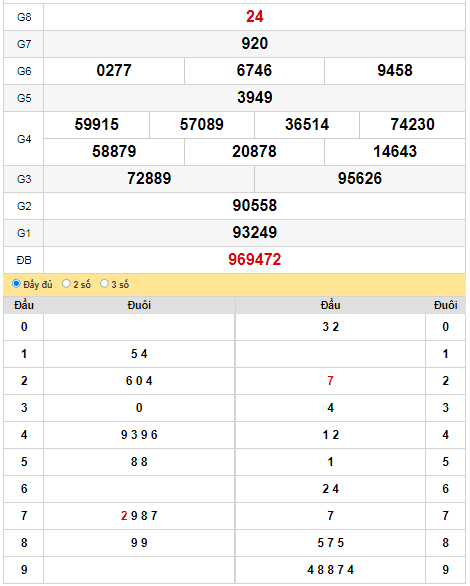
Task: Click the red 7 in tail row 2
Action: tap(330, 380)
